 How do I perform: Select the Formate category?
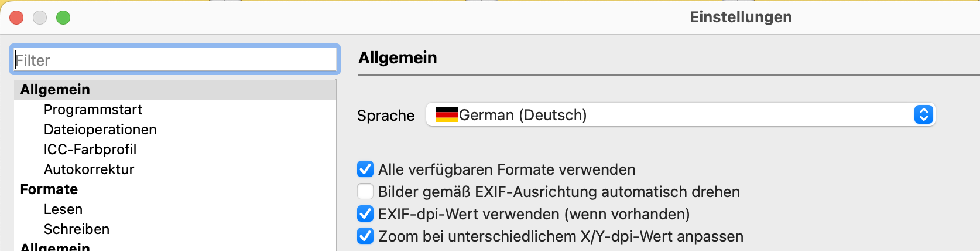coord(49,189)
